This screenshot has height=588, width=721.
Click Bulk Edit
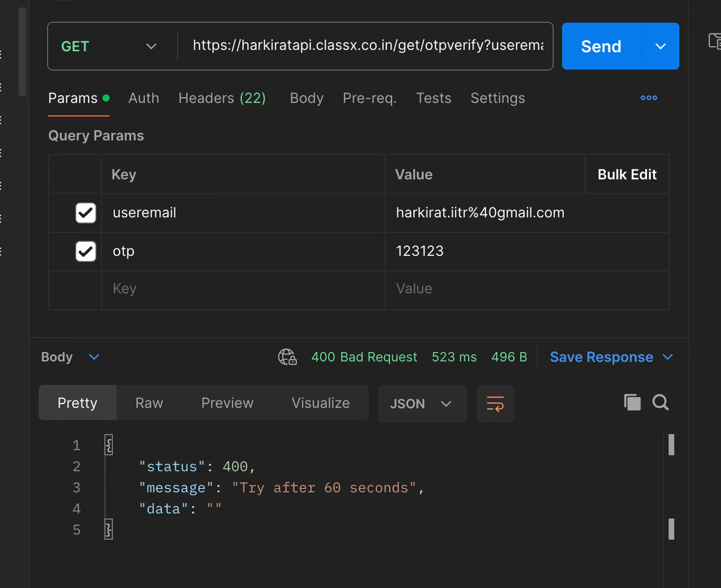(x=627, y=174)
